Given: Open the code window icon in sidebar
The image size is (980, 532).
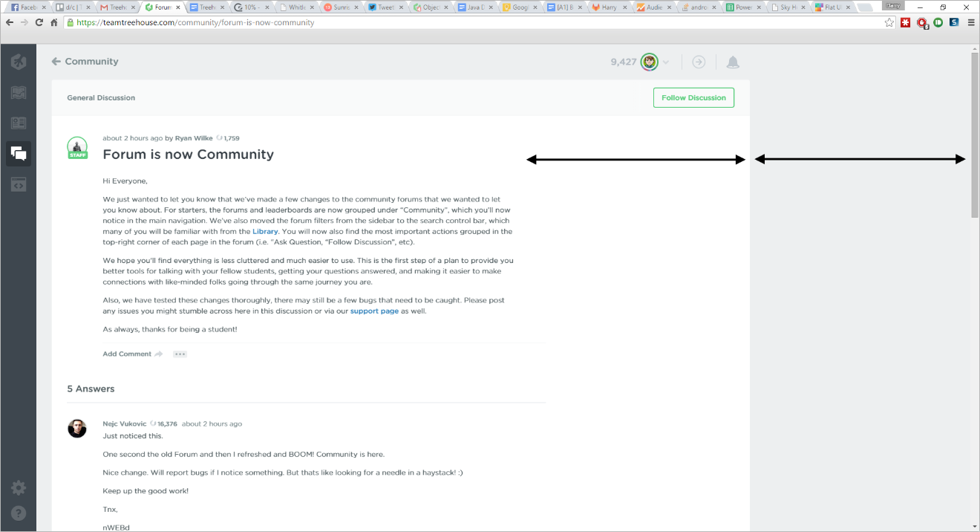Looking at the screenshot, I should (19, 184).
